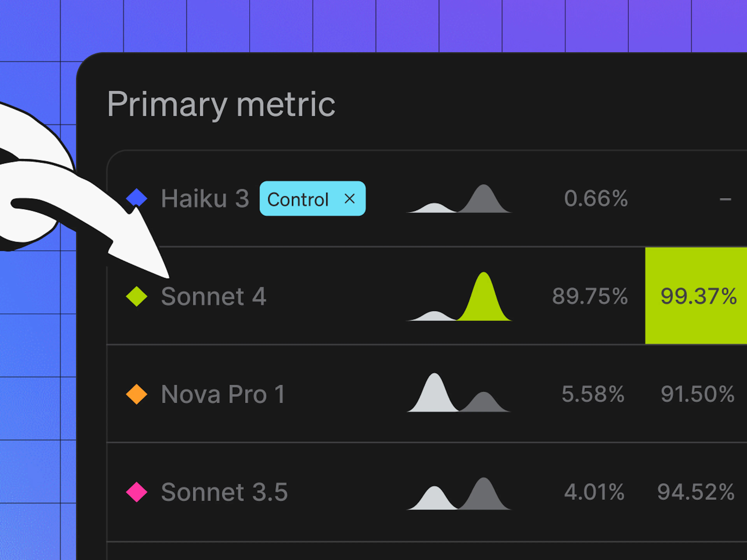Click the Control badge on Haiku 3
747x560 pixels.
(312, 199)
